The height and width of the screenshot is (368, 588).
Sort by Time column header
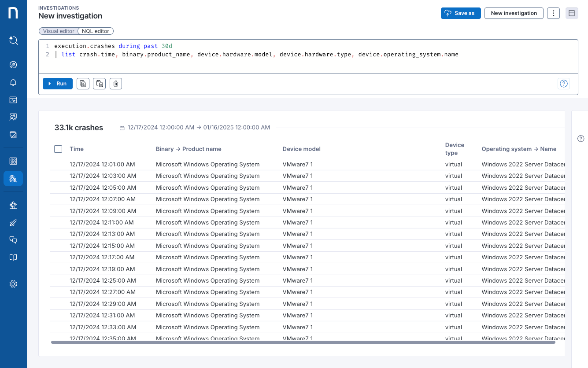tap(77, 149)
